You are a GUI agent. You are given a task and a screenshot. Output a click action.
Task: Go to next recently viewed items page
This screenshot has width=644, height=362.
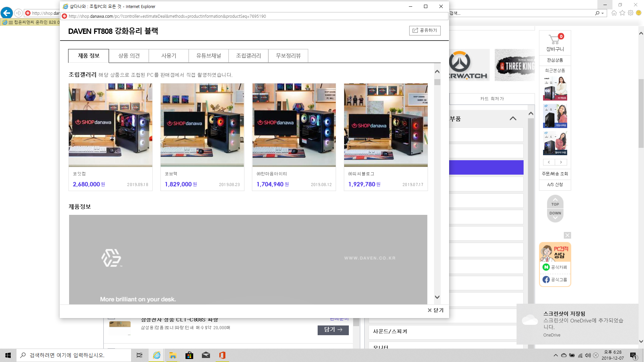click(x=561, y=162)
